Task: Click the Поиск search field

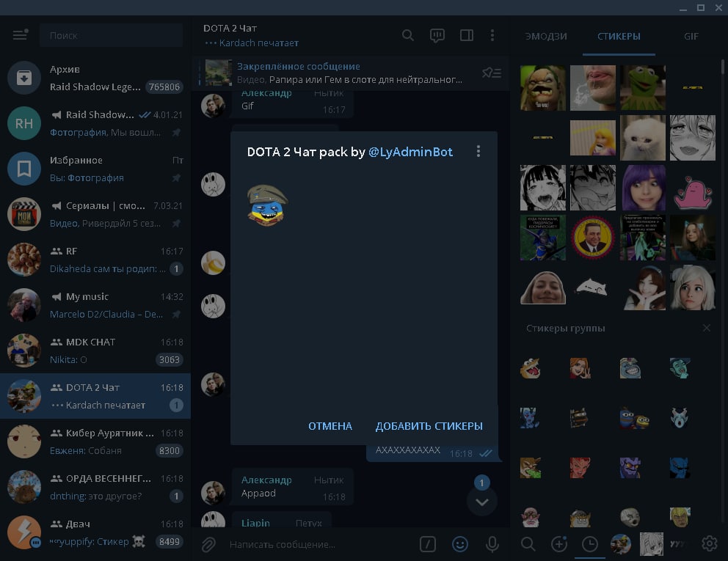Action: [112, 35]
